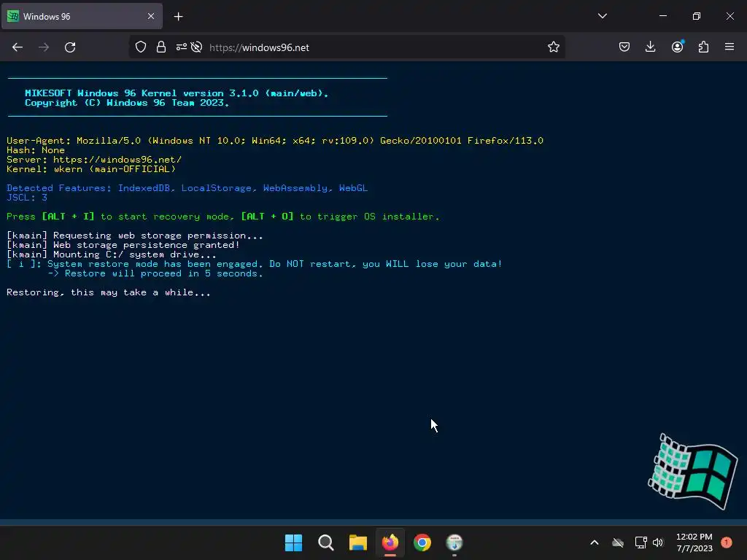Viewport: 747px width, 560px height.
Task: List all tabs dropdown arrow
Action: (602, 16)
